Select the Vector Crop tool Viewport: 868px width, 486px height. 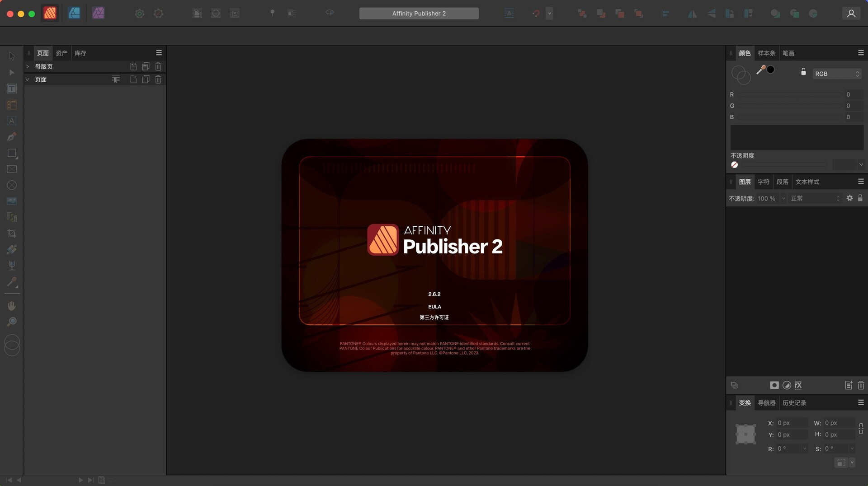(x=12, y=234)
